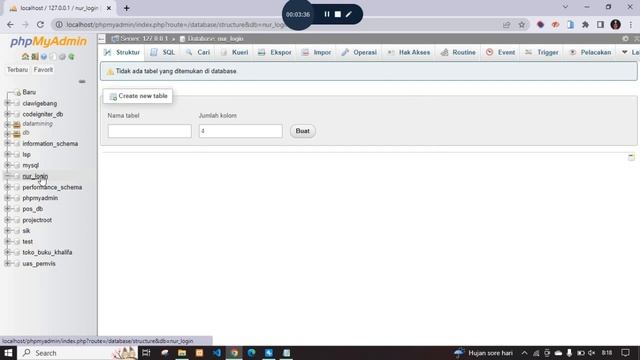Screen dimensions: 640x360
Task: Pause the screen recording
Action: click(327, 14)
